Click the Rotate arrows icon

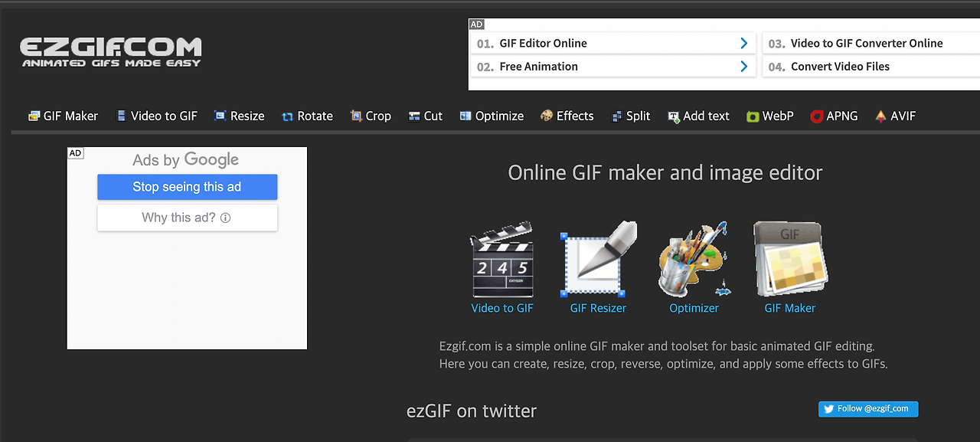pos(287,116)
